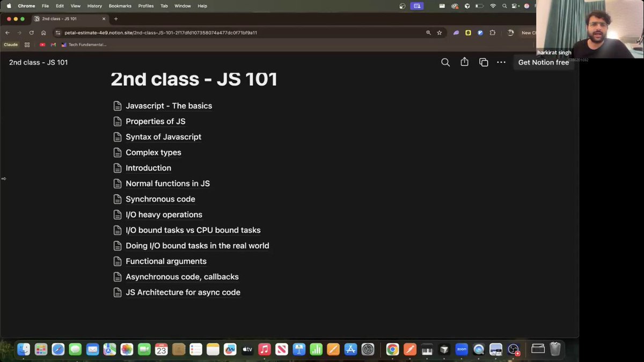The height and width of the screenshot is (362, 644).
Task: Open Safari from the dock
Action: pos(58,349)
